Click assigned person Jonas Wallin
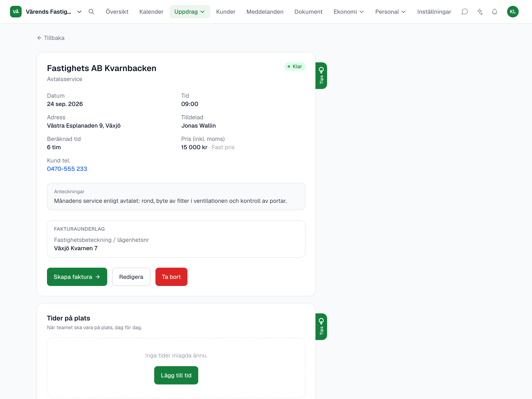Screen dimensions: 532x399 (x=198, y=126)
